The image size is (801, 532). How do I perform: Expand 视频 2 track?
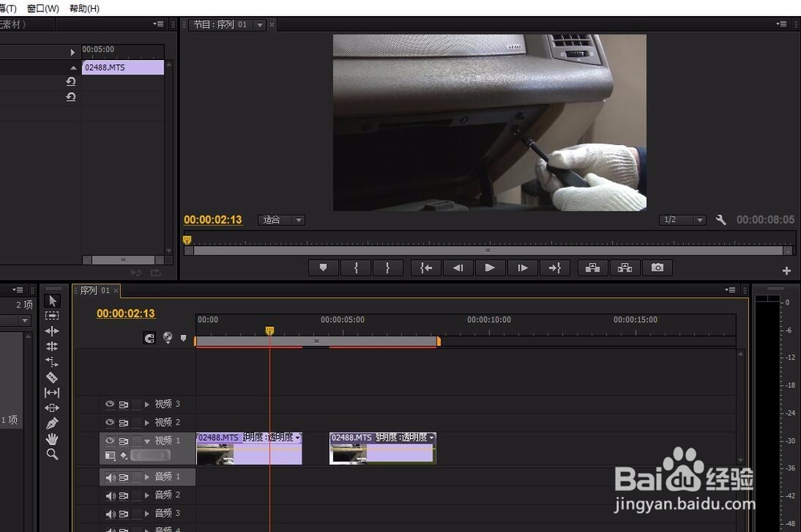coord(147,423)
